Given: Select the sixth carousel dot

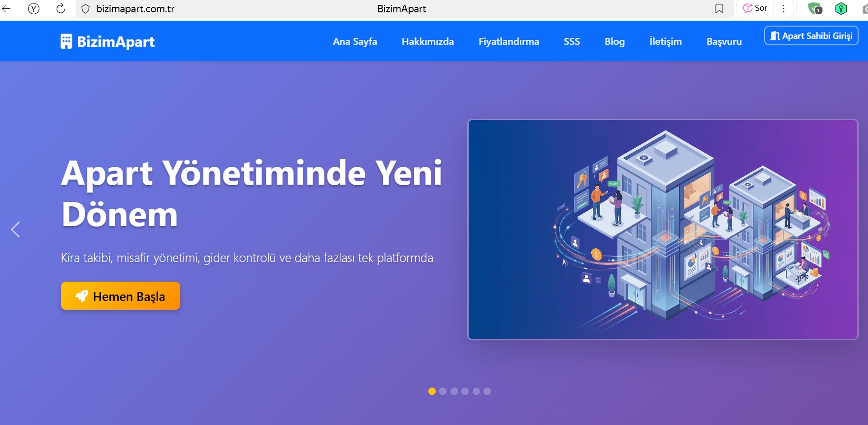Looking at the screenshot, I should 487,391.
